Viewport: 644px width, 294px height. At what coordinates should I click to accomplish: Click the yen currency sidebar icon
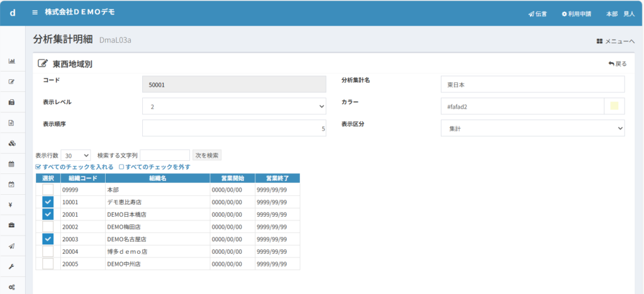pos(11,205)
